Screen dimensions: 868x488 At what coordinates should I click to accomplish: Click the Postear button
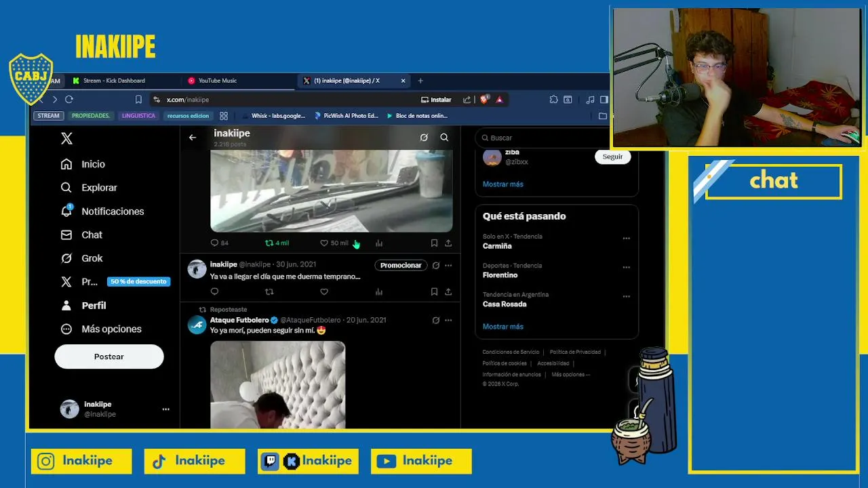click(109, 357)
